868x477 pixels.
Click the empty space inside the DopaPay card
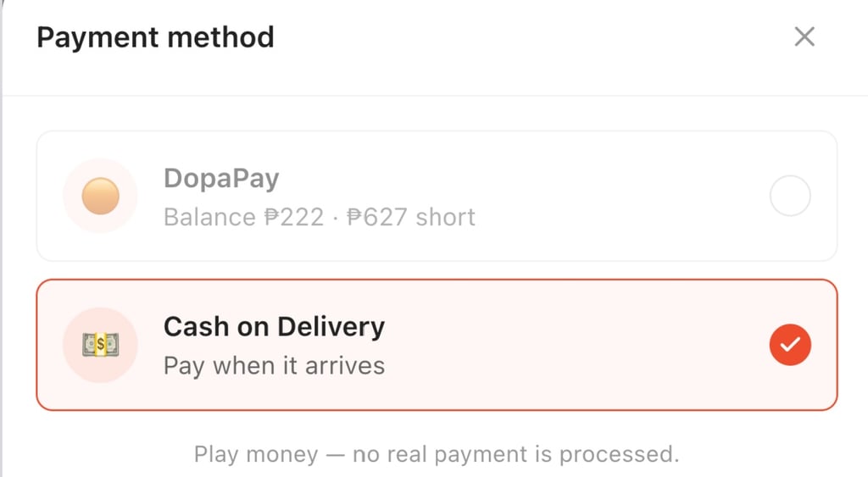coord(620,196)
